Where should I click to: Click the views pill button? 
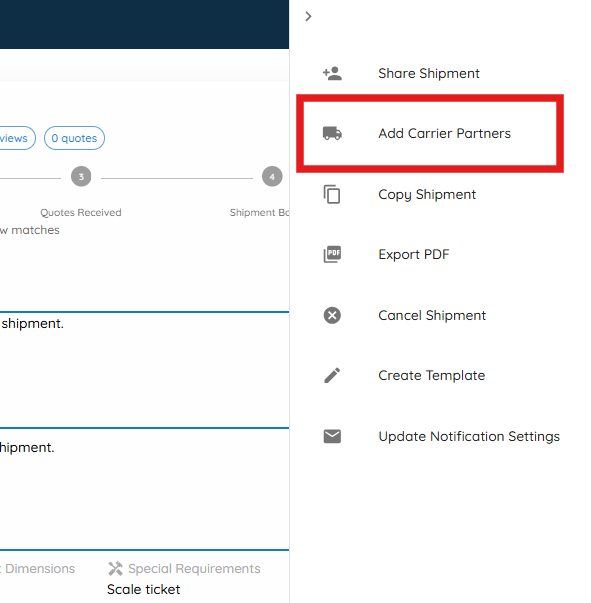pos(15,138)
